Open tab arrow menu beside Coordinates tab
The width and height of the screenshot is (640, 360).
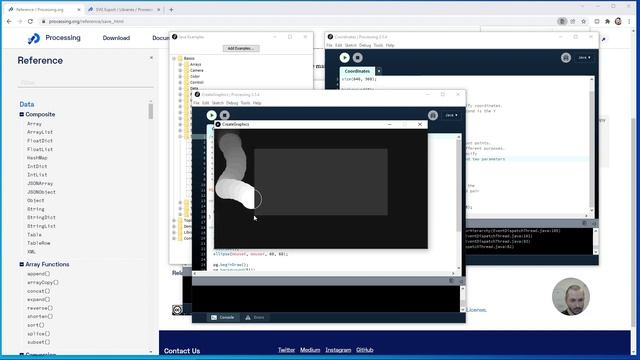coord(379,71)
